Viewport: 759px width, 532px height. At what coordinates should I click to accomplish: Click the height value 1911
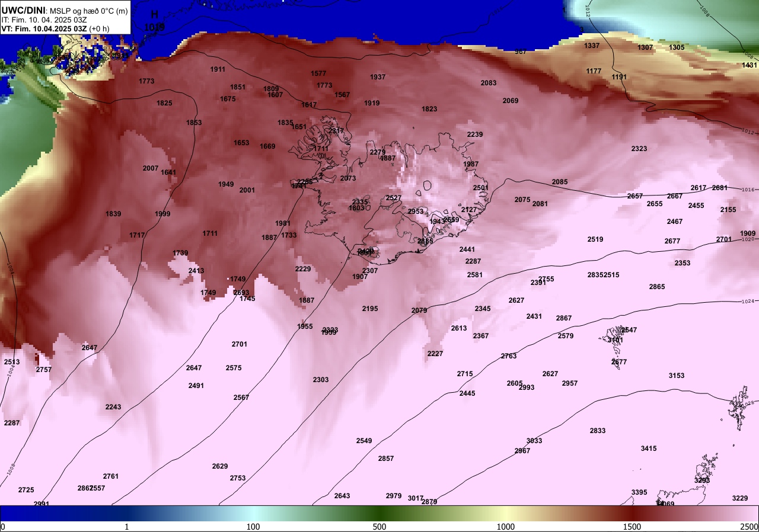point(218,69)
